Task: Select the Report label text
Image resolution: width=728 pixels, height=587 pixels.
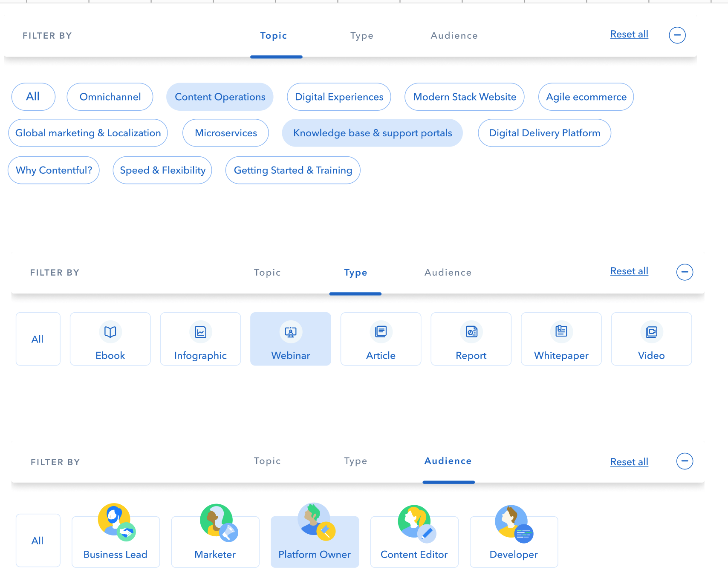Action: pos(471,356)
